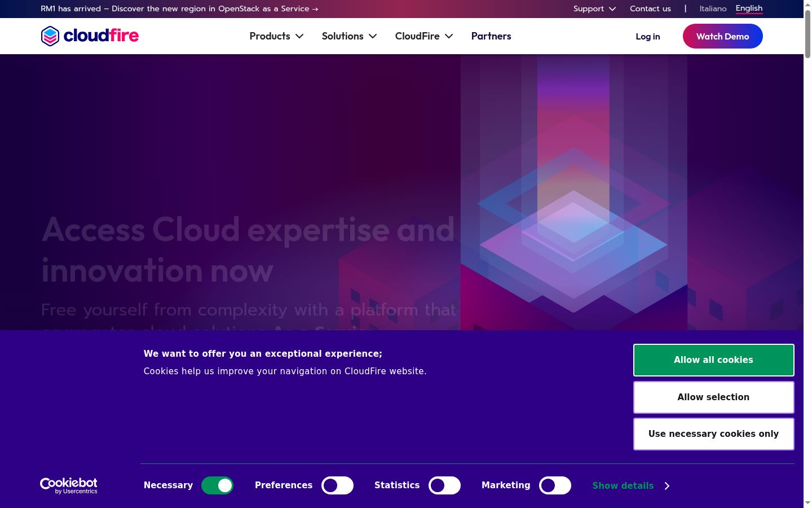Expand the Solutions menu
The height and width of the screenshot is (508, 812).
pos(350,36)
